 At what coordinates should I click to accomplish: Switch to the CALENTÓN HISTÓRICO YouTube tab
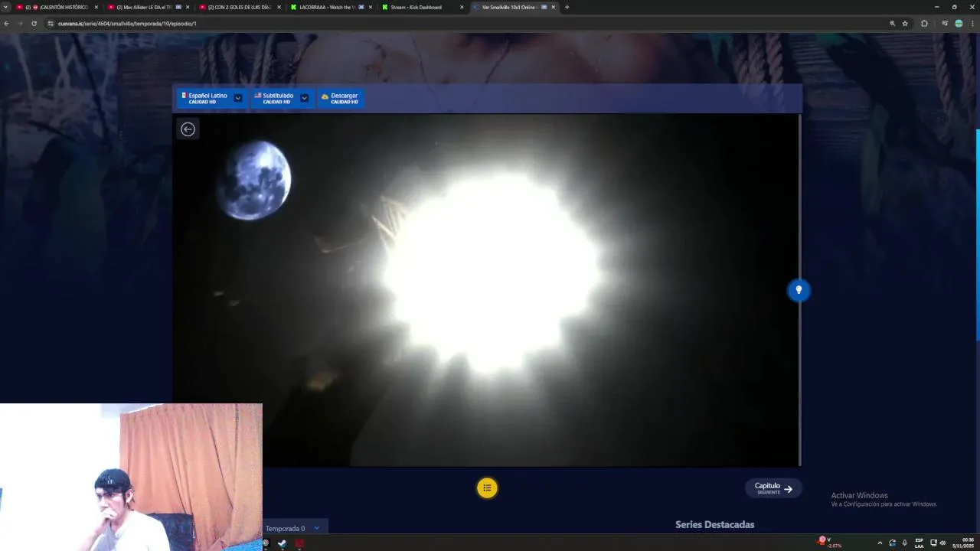click(x=58, y=7)
